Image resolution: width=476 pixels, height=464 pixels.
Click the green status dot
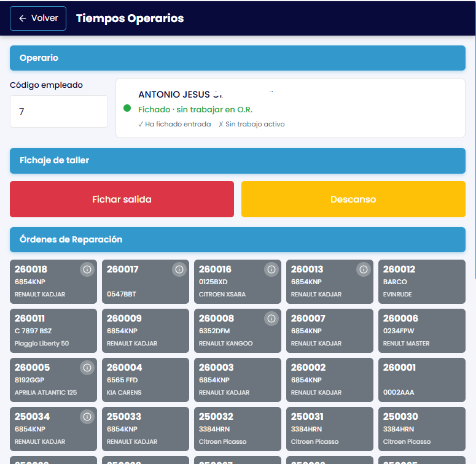[127, 108]
